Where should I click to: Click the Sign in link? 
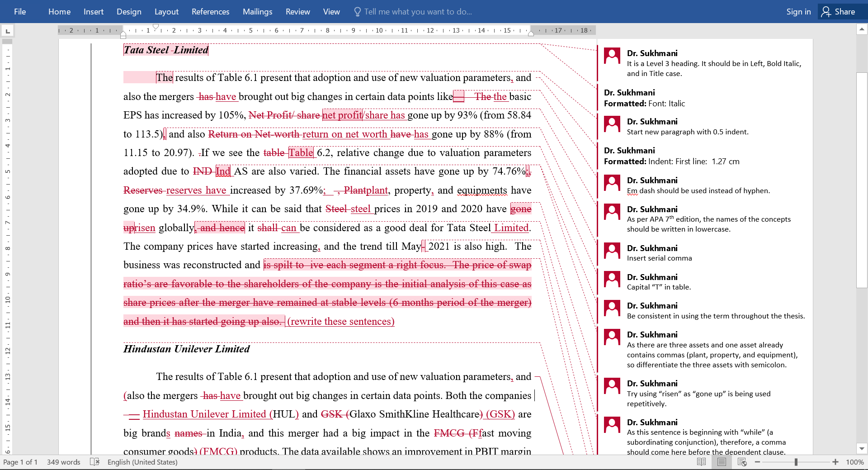click(798, 12)
